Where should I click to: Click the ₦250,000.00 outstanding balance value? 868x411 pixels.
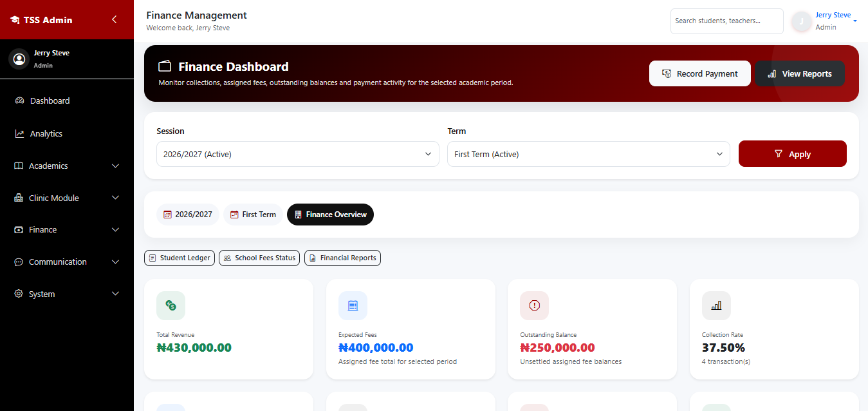pos(557,348)
